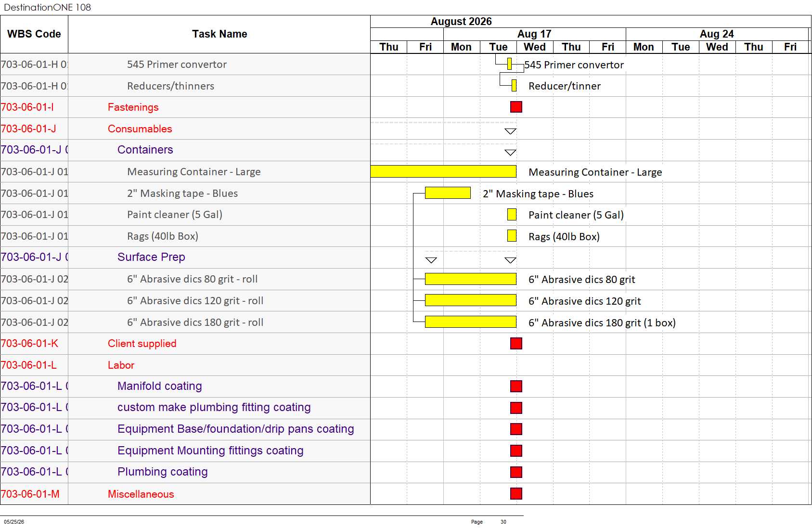The width and height of the screenshot is (812, 528).
Task: Click the red Fastenings milestone marker
Action: 516,107
